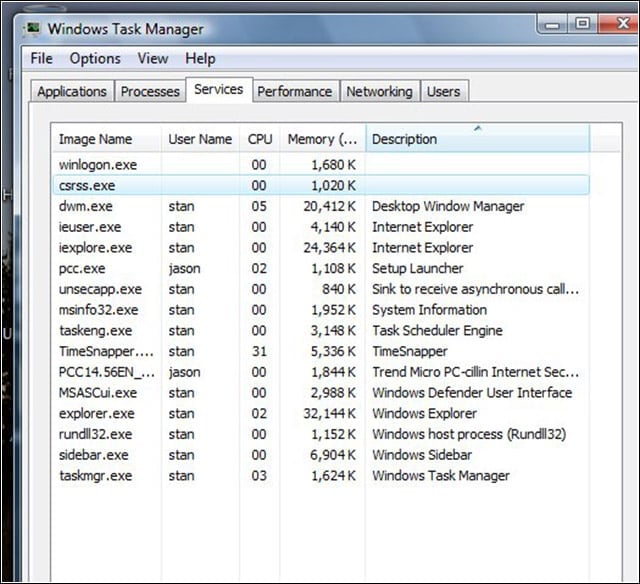Toggle sort on Description column header
This screenshot has width=640, height=584.
tap(478, 139)
